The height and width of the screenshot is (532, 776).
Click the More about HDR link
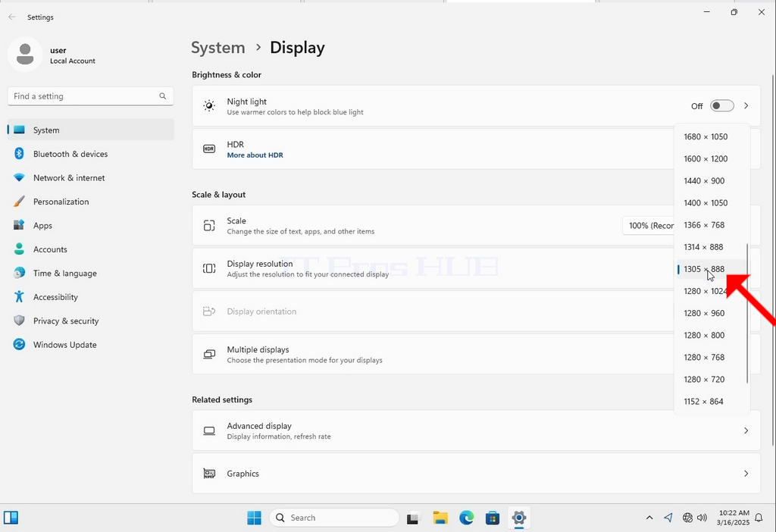(255, 155)
